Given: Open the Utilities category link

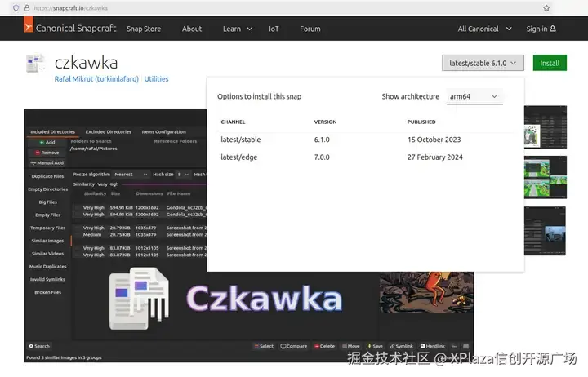Looking at the screenshot, I should click(156, 79).
